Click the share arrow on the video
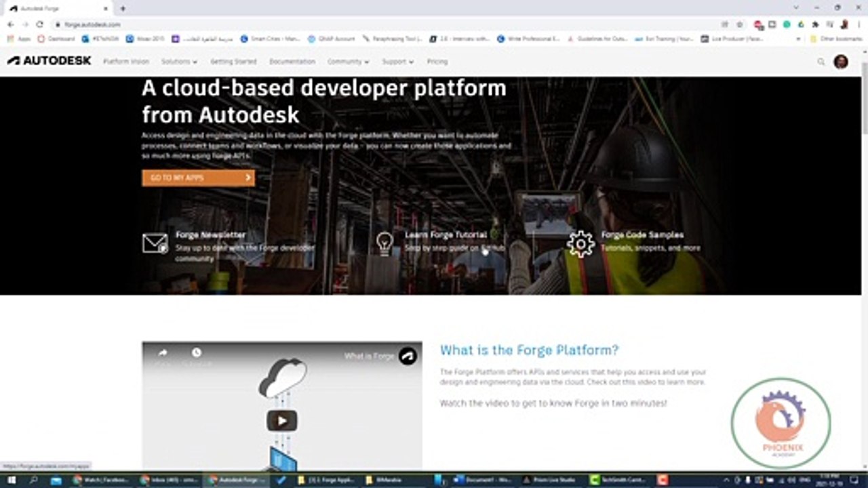868x488 pixels. (x=163, y=353)
